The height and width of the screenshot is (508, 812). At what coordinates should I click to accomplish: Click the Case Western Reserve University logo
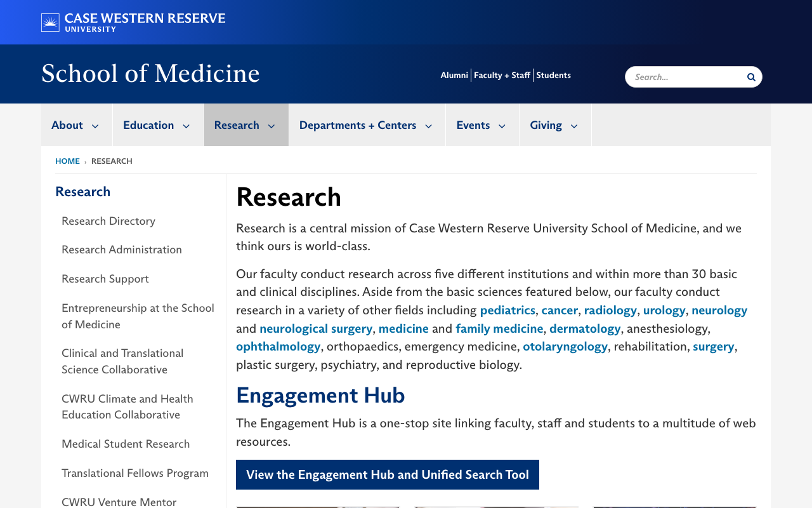click(x=133, y=22)
